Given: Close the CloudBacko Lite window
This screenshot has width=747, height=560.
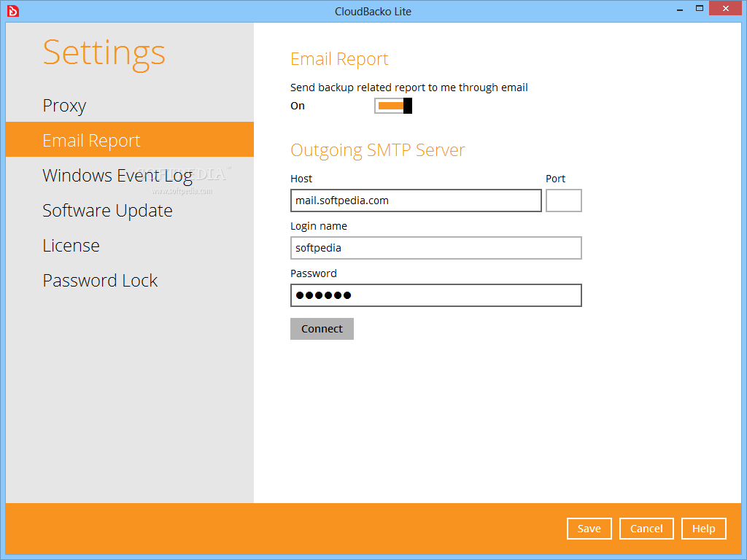Looking at the screenshot, I should [x=726, y=8].
